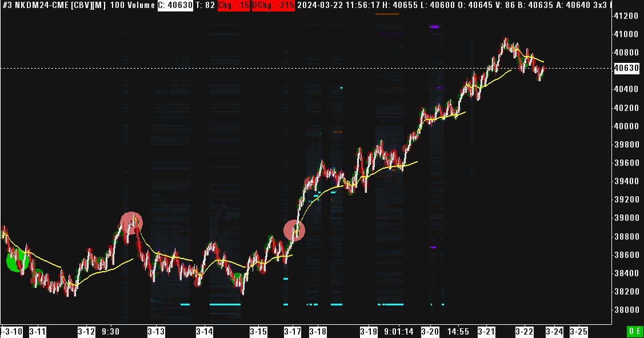
Task: Select the red Chg: -15 field
Action: (233, 5)
